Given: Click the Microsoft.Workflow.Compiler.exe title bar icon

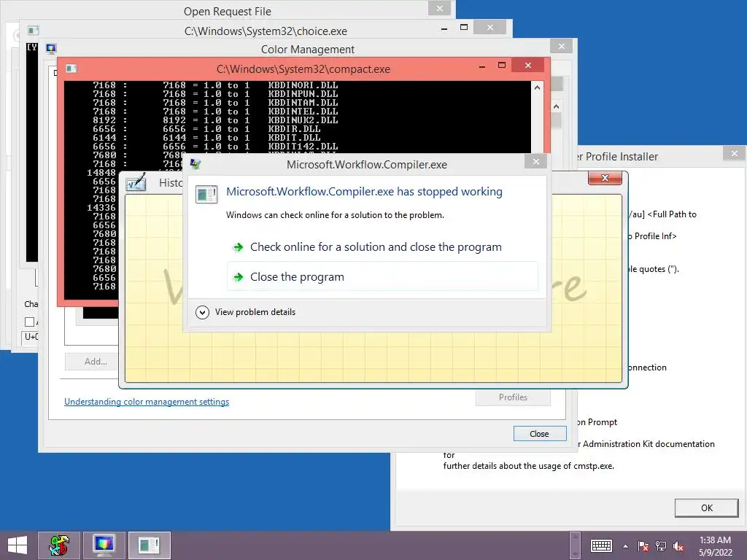Looking at the screenshot, I should (196, 164).
